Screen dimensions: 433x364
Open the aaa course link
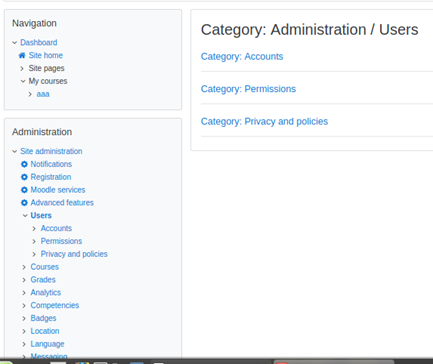[x=43, y=94]
